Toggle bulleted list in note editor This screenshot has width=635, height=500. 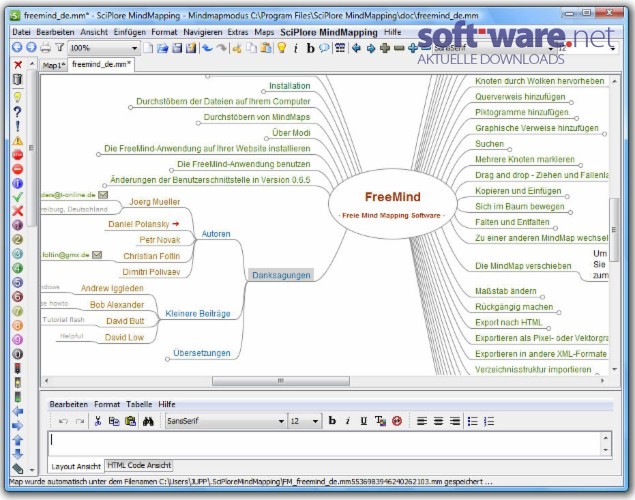[472, 421]
